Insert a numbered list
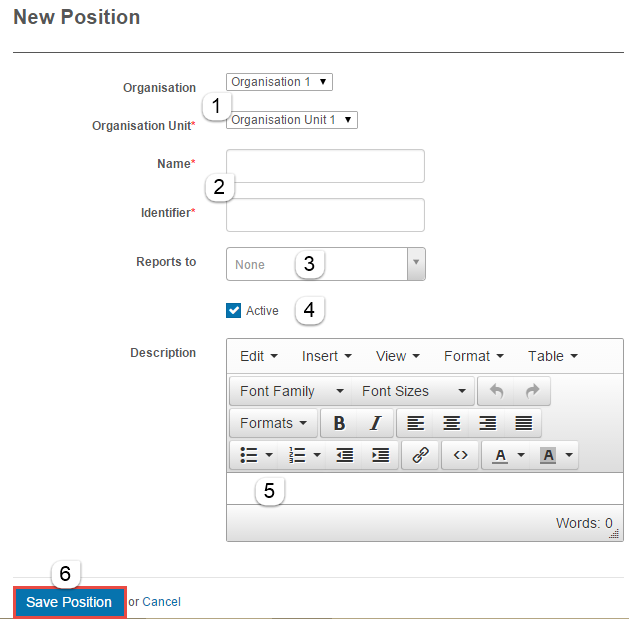 point(297,455)
